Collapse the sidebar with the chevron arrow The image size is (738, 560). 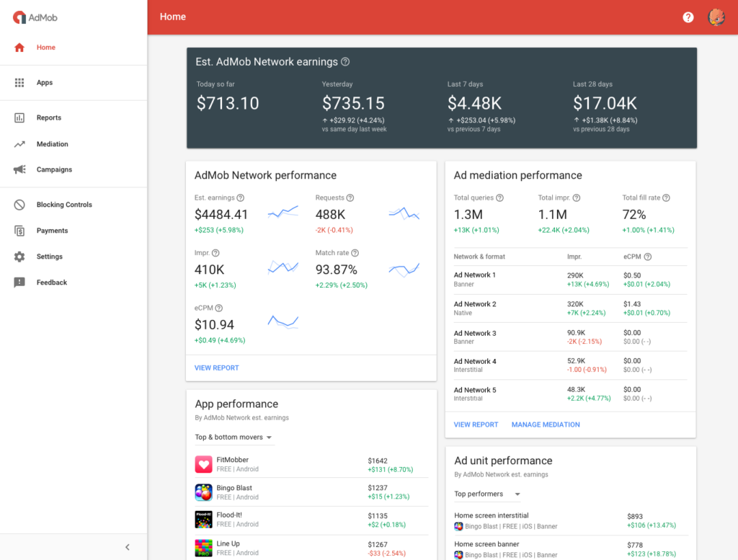tap(128, 547)
